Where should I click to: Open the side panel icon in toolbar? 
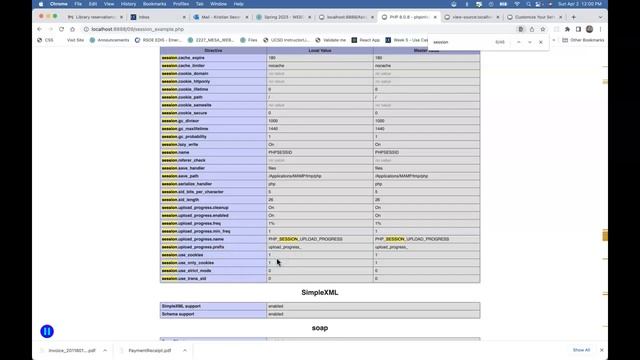(x=578, y=29)
